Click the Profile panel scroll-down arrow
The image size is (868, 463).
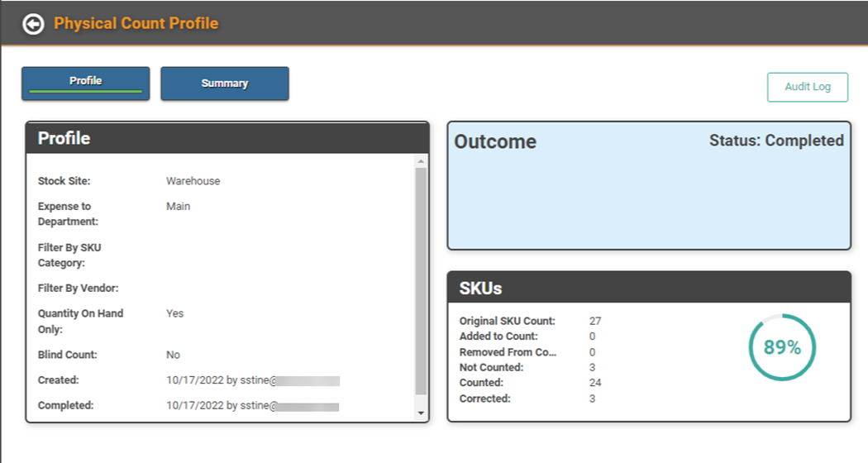(x=421, y=413)
